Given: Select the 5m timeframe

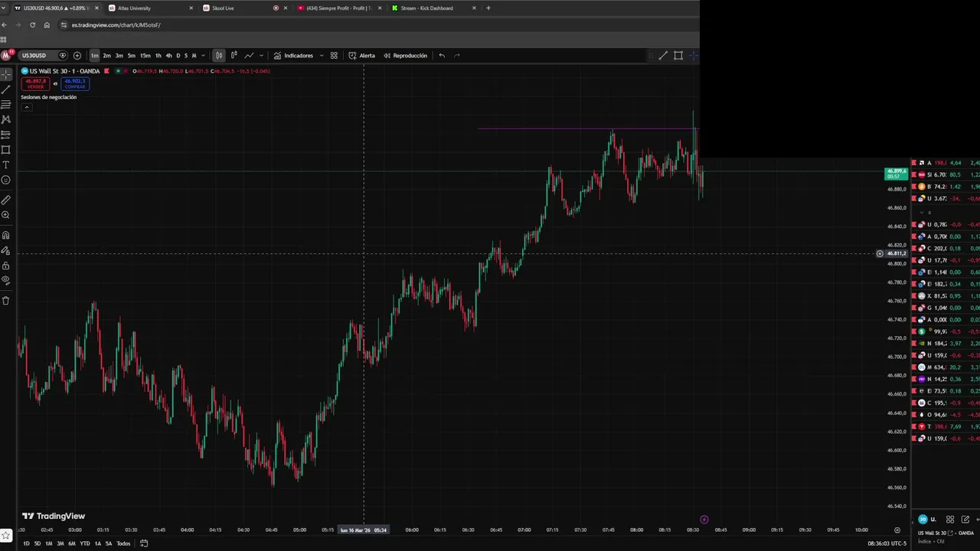Looking at the screenshot, I should point(131,55).
